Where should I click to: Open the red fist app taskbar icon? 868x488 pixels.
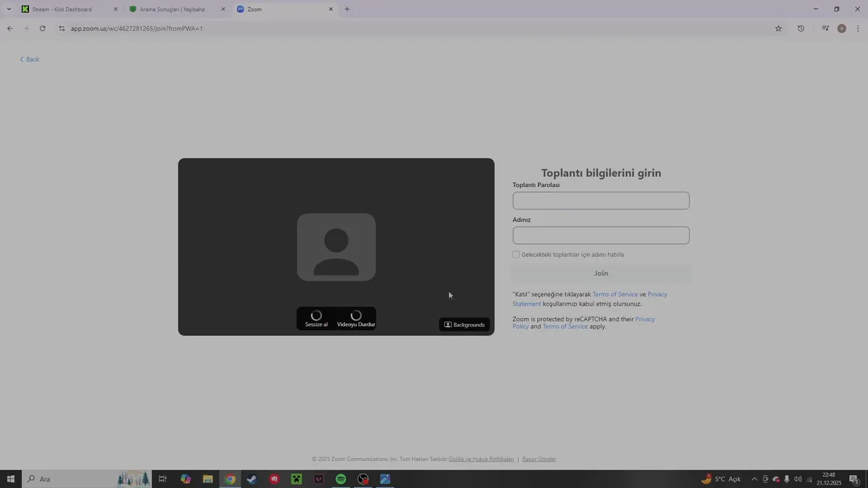coord(274,479)
